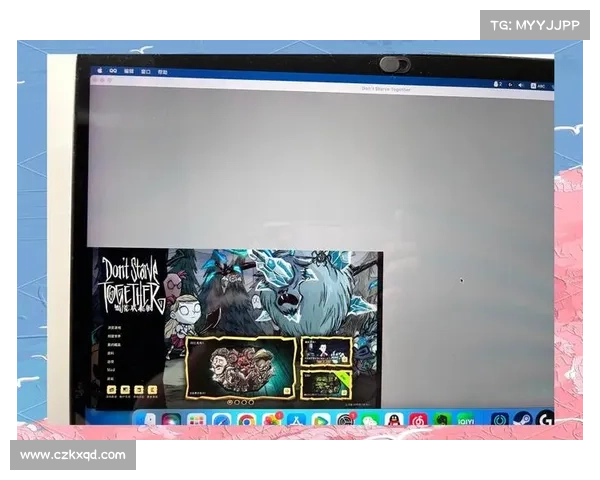Click link icon on the upper small card
Image resolution: width=600 pixels, height=480 pixels.
point(344,359)
